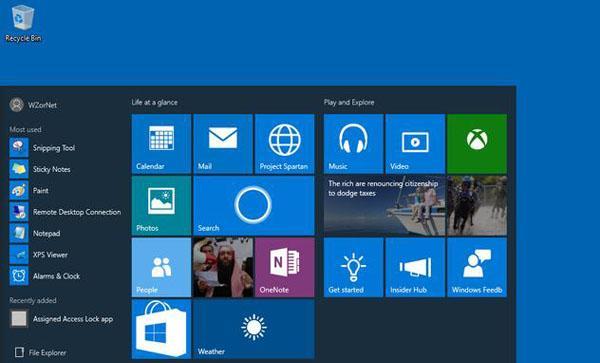Open the Mail tile
Viewport: 600px width, 363px height.
[223, 144]
